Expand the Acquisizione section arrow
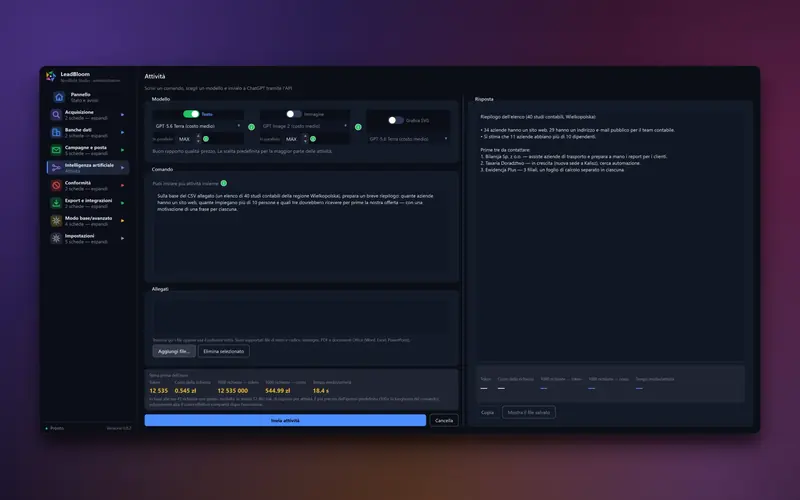The image size is (800, 500). 122,115
